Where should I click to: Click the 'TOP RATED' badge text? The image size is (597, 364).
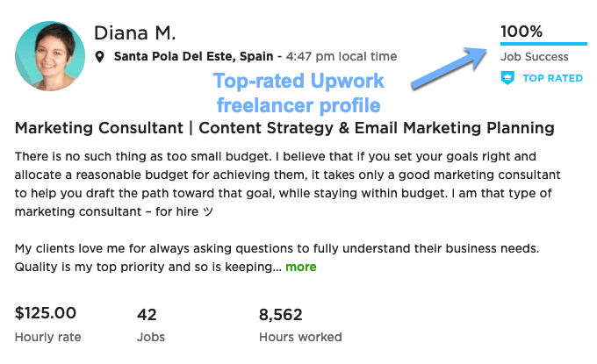(x=552, y=78)
